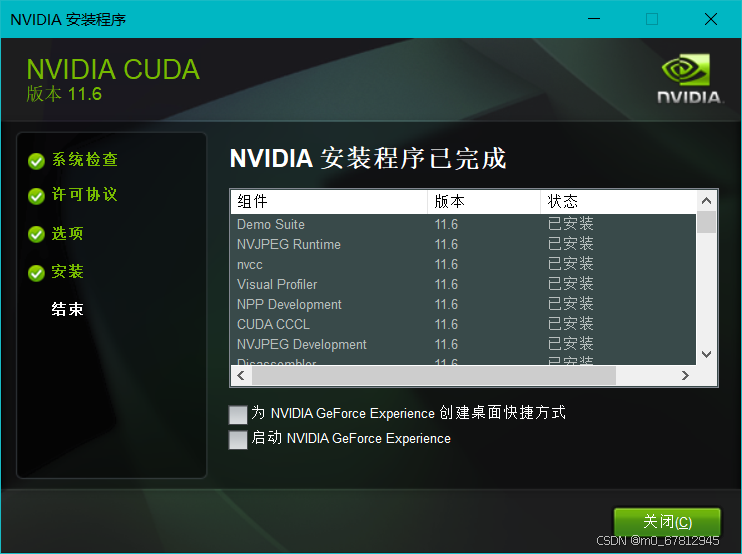Click the 安装 step label
Screen dimensions: 742x554
click(67, 272)
